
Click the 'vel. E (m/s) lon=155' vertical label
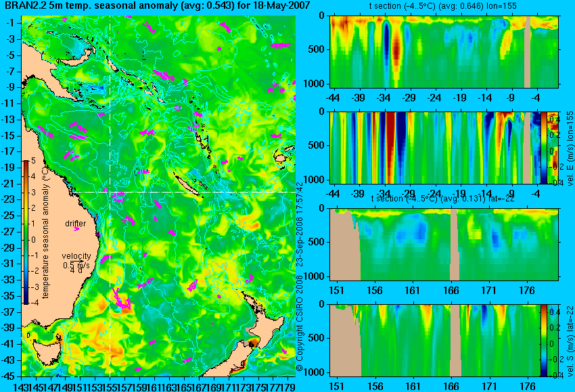[x=570, y=149]
